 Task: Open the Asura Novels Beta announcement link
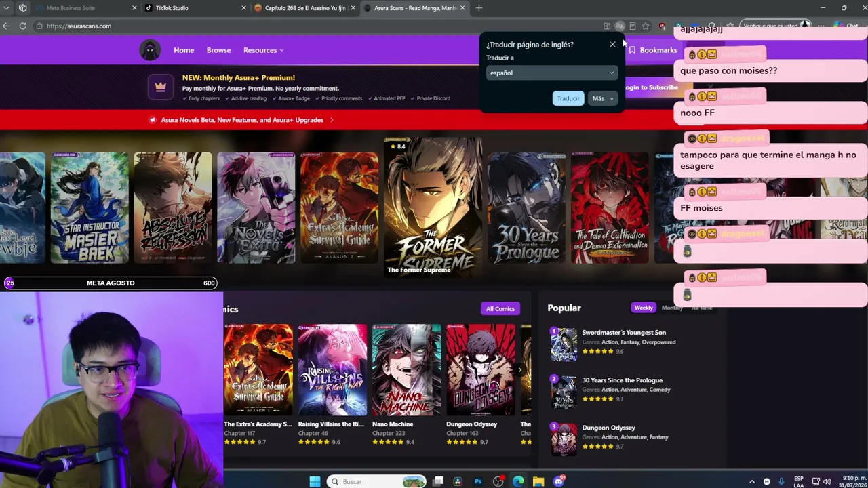pos(242,120)
